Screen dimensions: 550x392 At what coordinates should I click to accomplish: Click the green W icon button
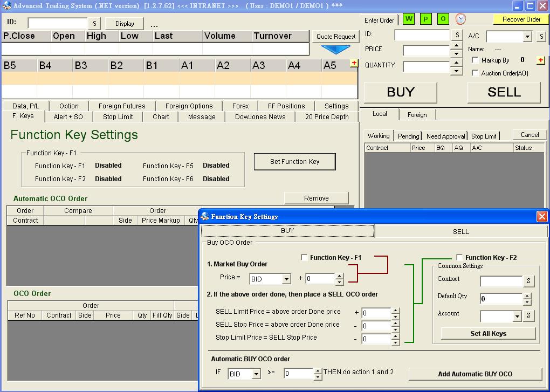[409, 19]
